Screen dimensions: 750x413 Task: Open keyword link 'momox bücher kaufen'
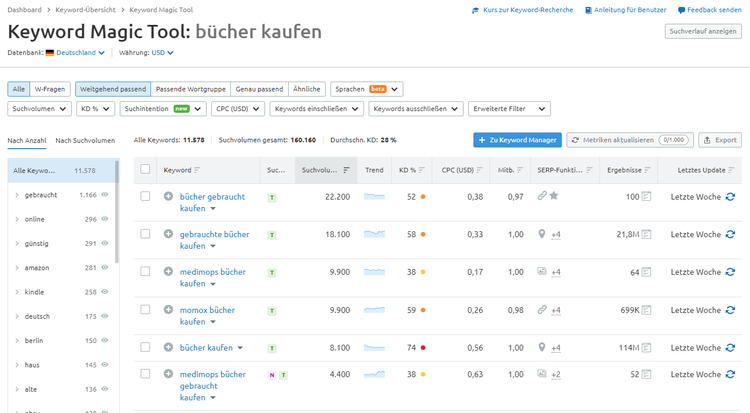point(207,316)
